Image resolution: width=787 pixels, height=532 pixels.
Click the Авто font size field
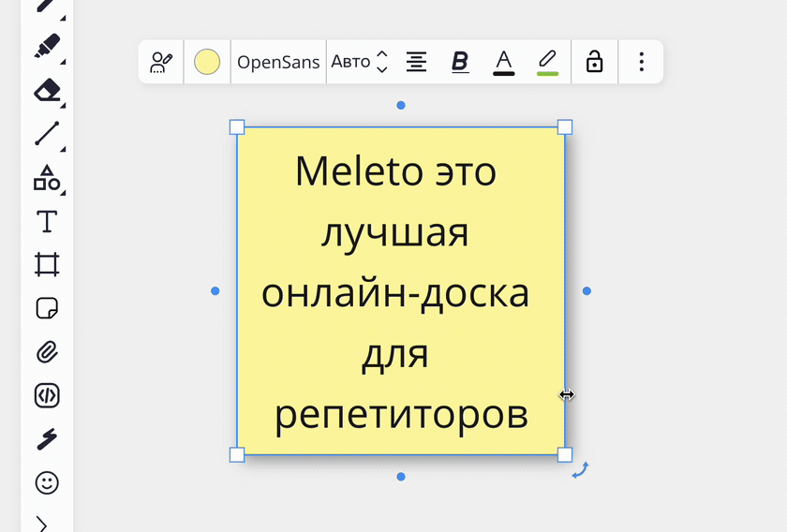pos(350,62)
